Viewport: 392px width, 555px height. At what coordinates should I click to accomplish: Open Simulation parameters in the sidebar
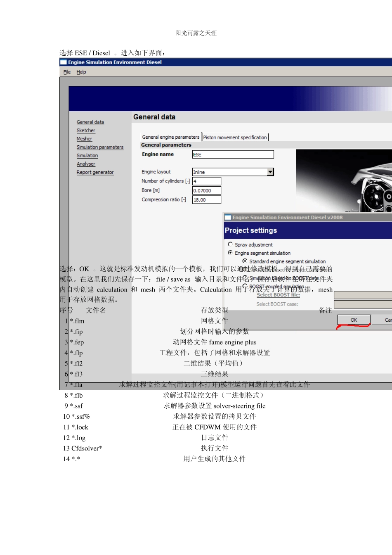100,147
